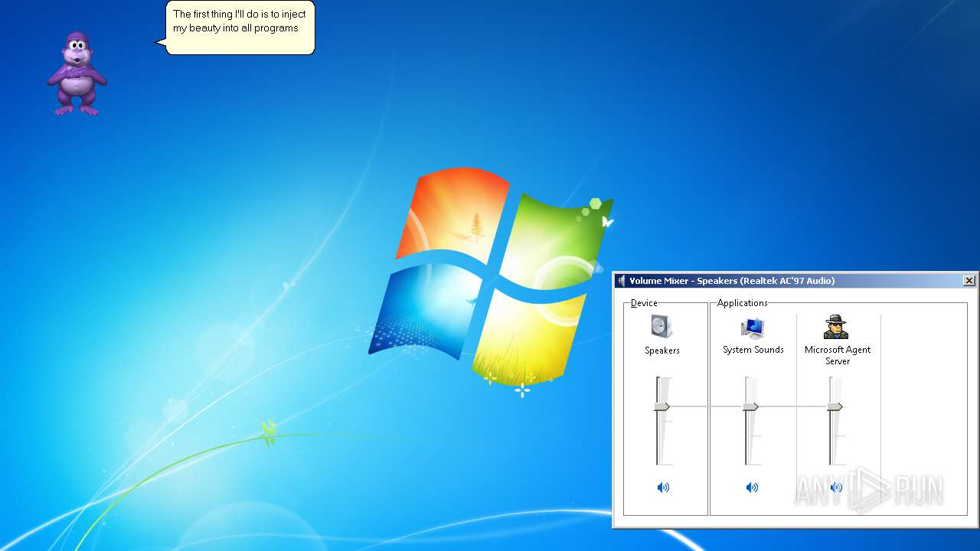This screenshot has height=551, width=980.
Task: Click the Microsoft Agent Server icon
Action: [x=836, y=327]
